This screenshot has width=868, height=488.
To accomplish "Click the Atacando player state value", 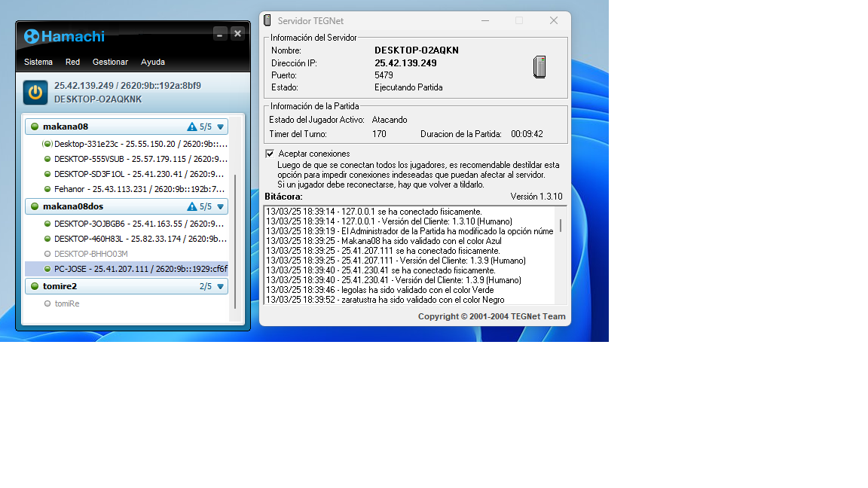I will click(389, 120).
